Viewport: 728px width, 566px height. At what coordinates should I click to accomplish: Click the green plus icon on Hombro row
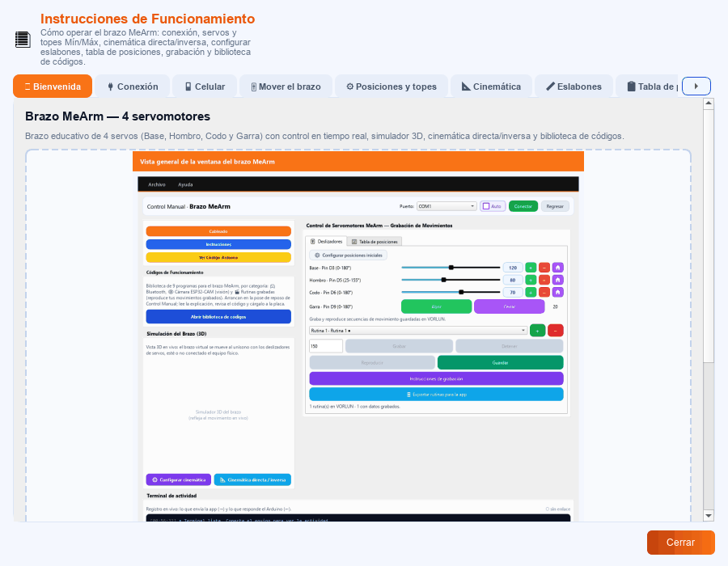click(x=531, y=280)
